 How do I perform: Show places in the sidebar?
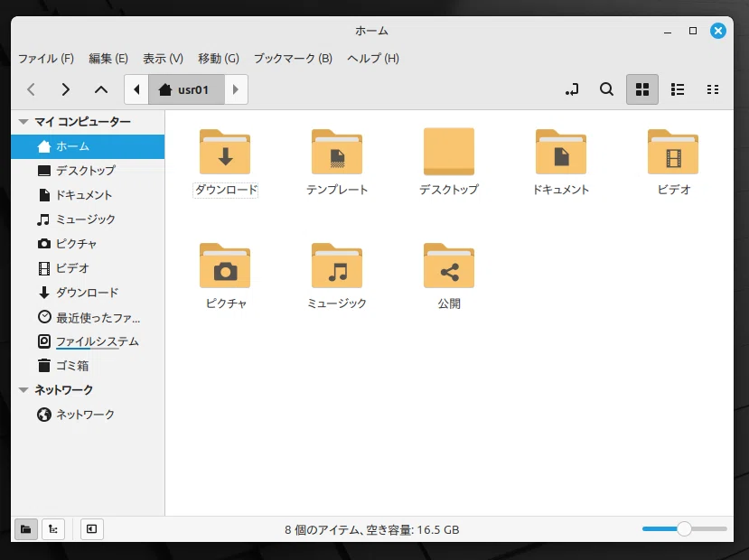pyautogui.click(x=26, y=529)
